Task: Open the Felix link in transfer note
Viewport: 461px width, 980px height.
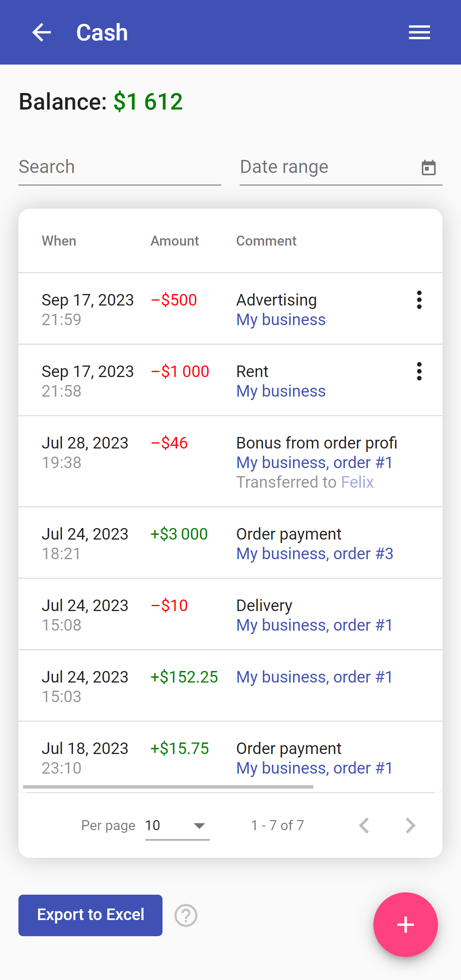Action: 357,482
